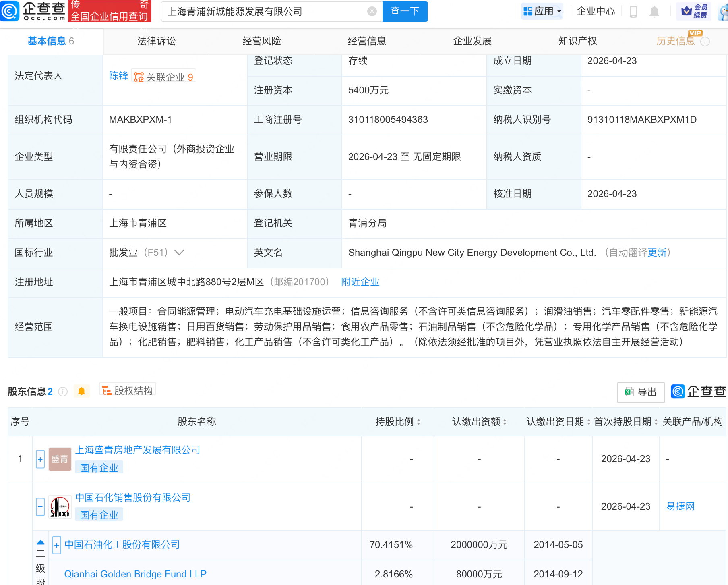This screenshot has height=585, width=728.
Task: Click the info icon next to 股东信息
Action: (63, 391)
